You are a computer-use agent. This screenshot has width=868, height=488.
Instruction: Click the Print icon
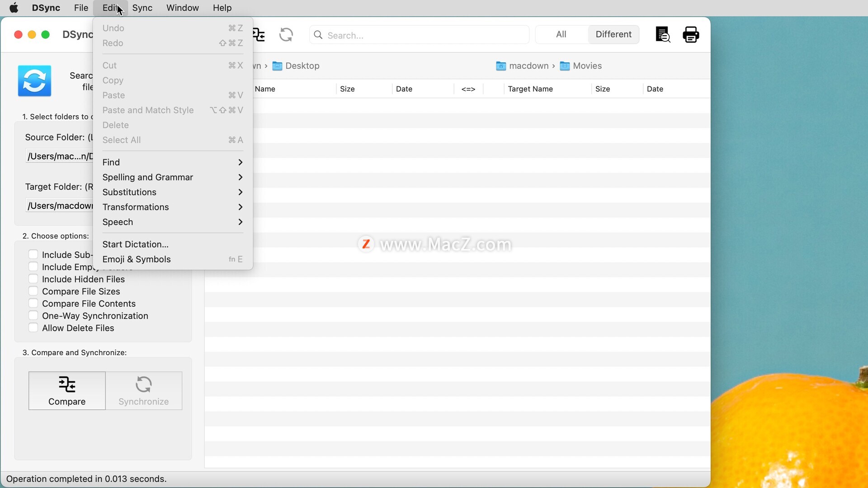coord(691,35)
